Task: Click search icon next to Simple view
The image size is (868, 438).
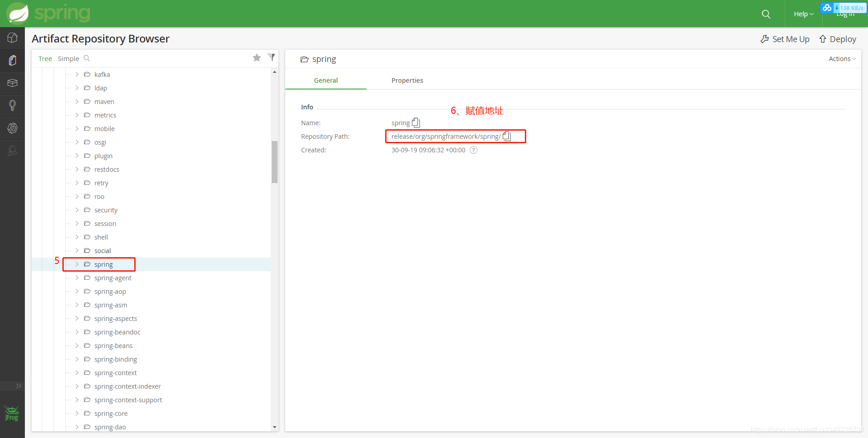Action: [87, 58]
